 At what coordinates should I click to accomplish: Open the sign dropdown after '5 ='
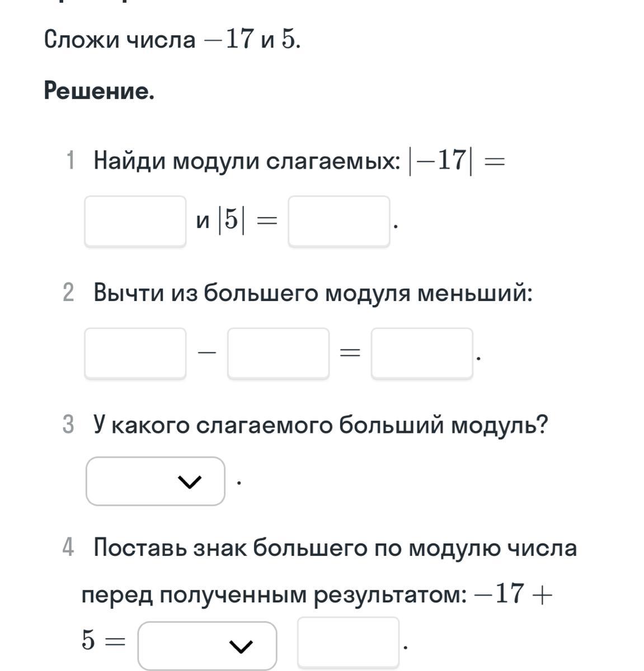click(207, 645)
